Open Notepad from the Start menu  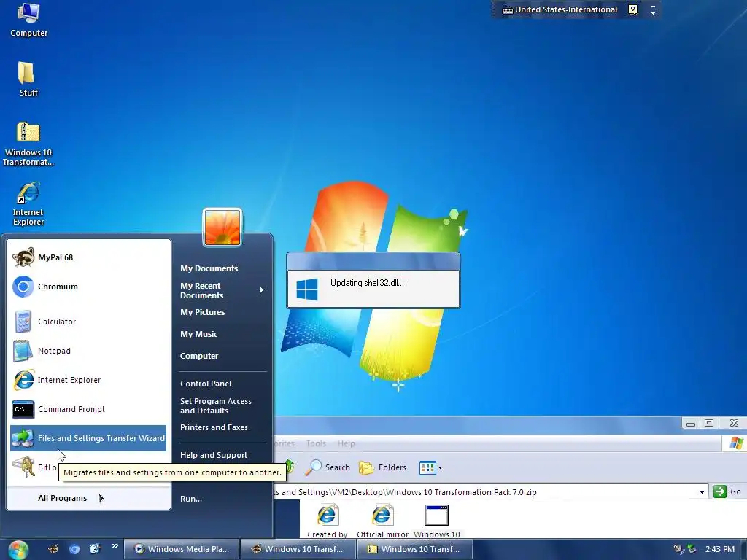(88, 351)
